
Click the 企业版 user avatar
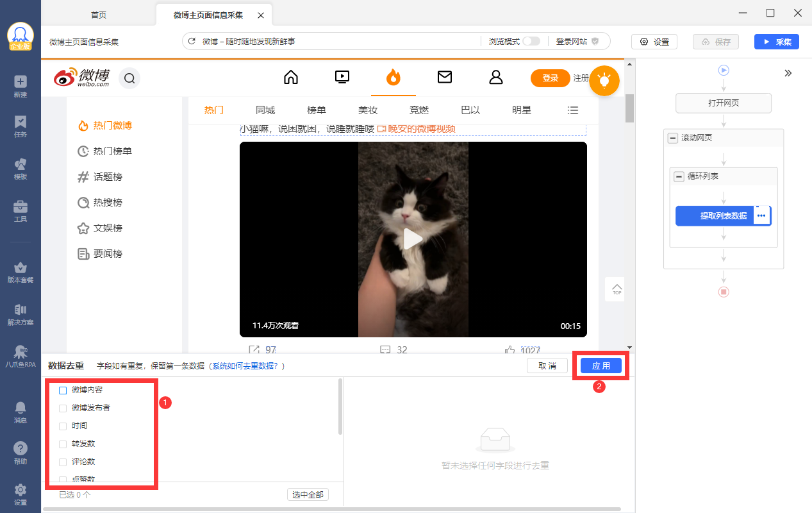[21, 37]
